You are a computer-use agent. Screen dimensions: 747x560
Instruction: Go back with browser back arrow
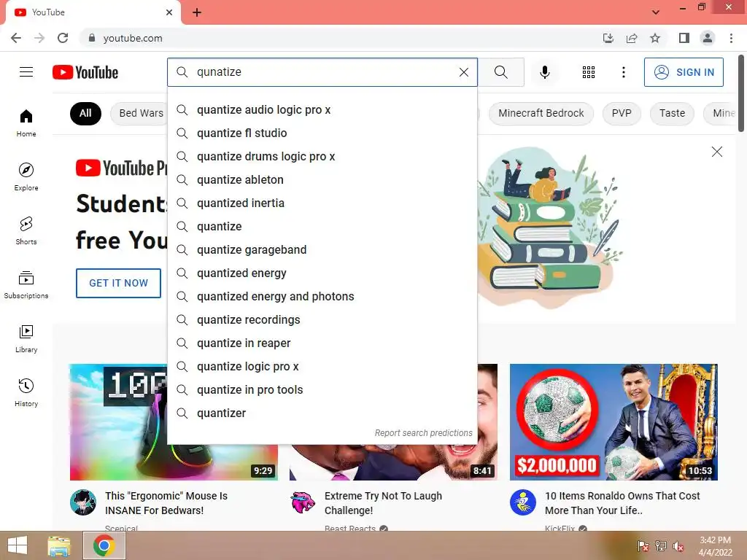(16, 38)
